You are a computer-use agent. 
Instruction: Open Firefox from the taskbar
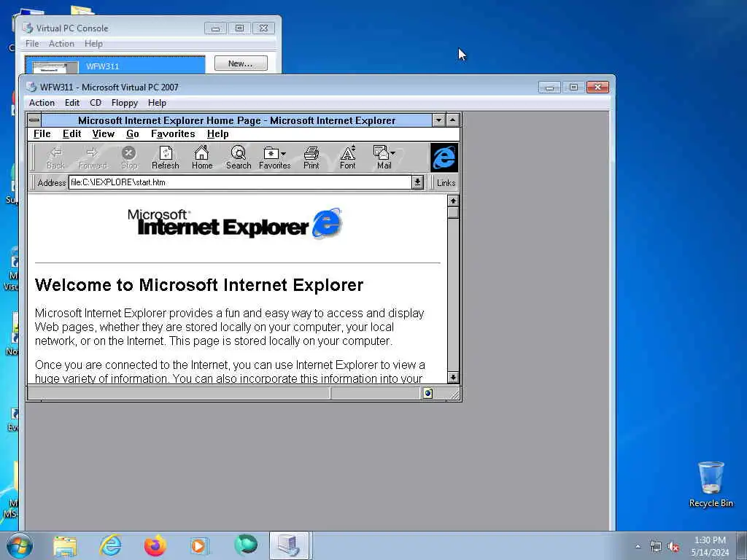pyautogui.click(x=155, y=545)
